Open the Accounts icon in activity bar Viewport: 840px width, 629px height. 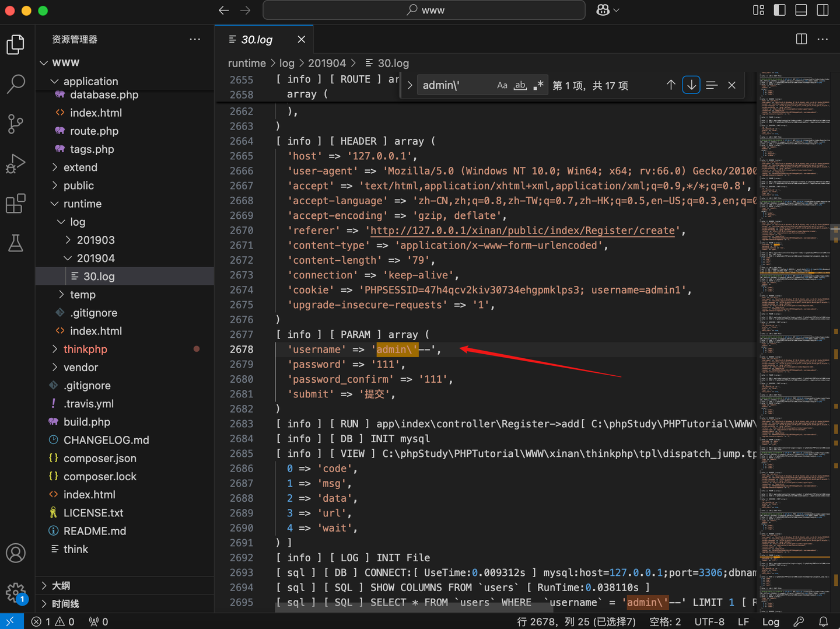pyautogui.click(x=16, y=553)
